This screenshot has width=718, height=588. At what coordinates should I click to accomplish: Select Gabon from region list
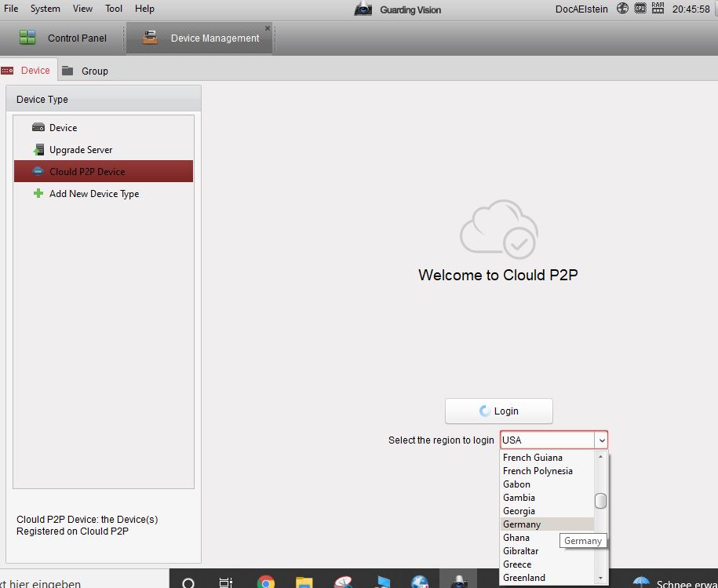click(548, 484)
